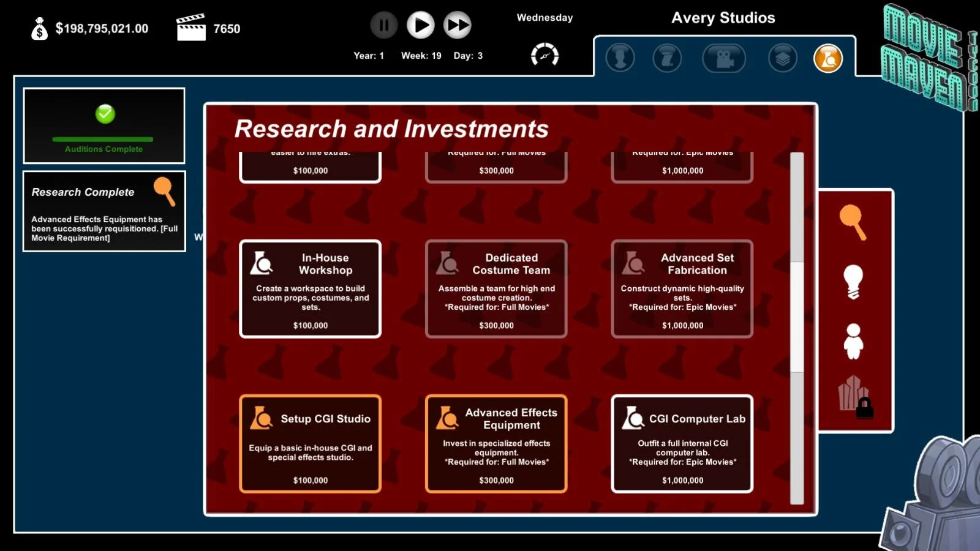Click the Setup CGI Studio card

point(311,444)
